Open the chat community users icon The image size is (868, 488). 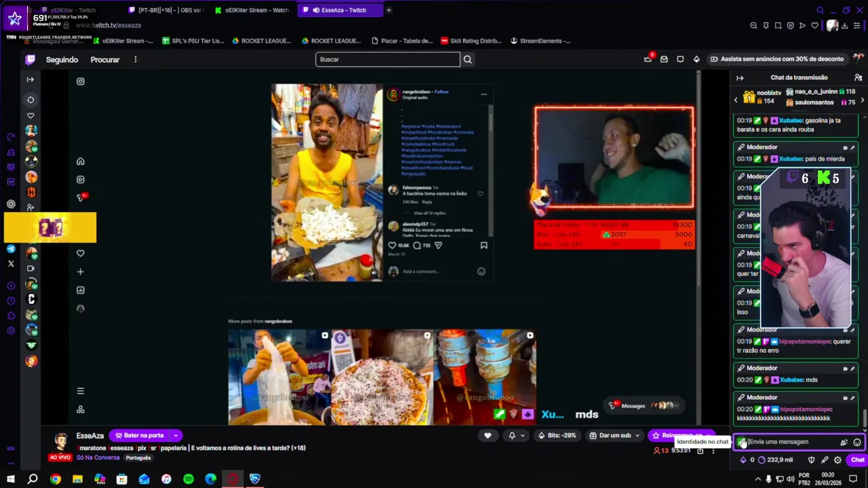coord(859,78)
